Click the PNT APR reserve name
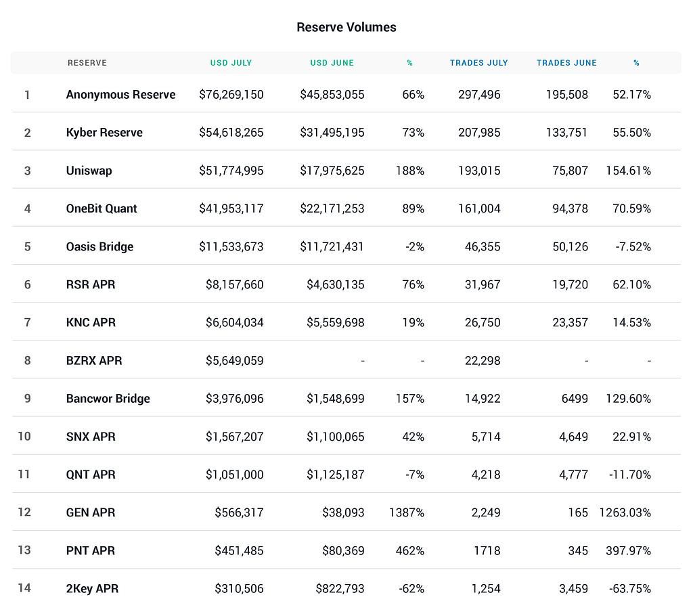693x616 pixels. coord(91,550)
